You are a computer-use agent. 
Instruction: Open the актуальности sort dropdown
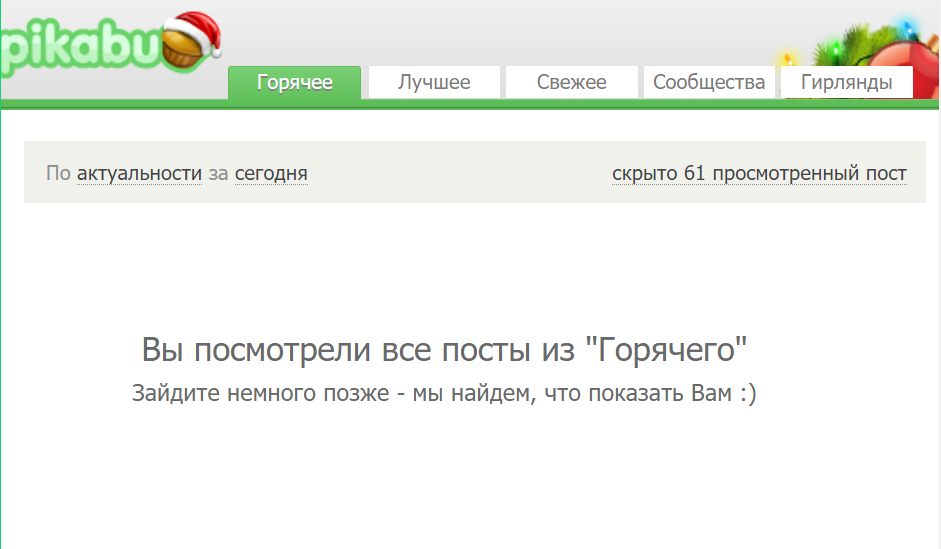139,174
